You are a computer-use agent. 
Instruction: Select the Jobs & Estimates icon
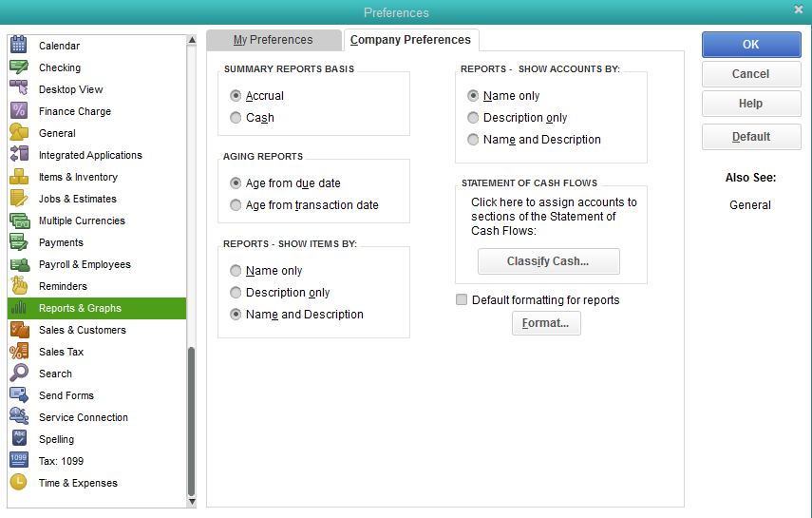click(19, 199)
